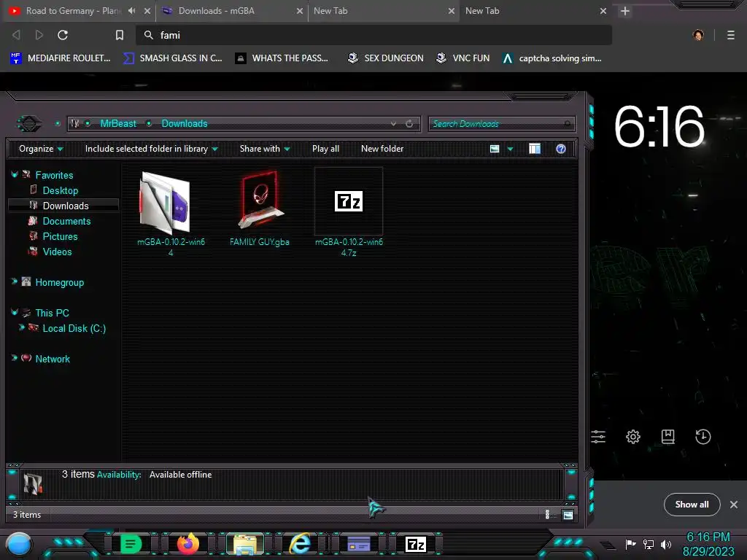Image resolution: width=747 pixels, height=560 pixels.
Task: Click the browser address bar with fami
Action: tap(373, 35)
